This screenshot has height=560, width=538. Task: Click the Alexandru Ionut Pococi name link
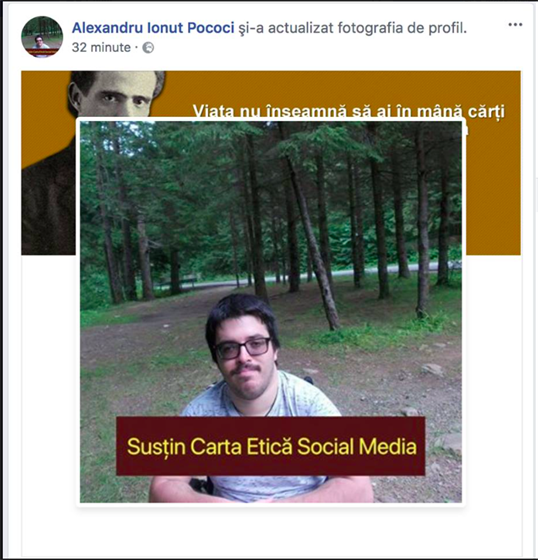tap(153, 28)
